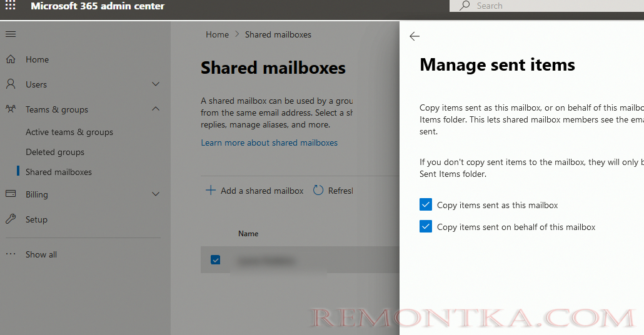
Task: Open the app launcher waffle icon
Action: pyautogui.click(x=10, y=6)
